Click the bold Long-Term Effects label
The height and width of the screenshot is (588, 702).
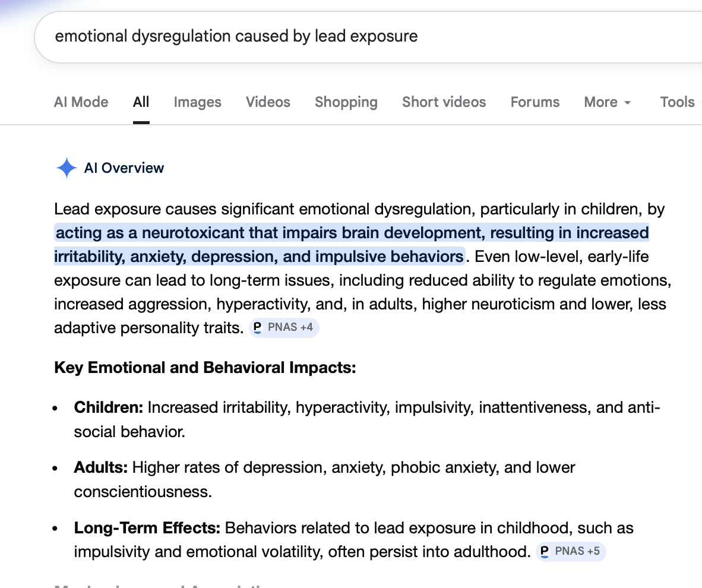pos(147,528)
